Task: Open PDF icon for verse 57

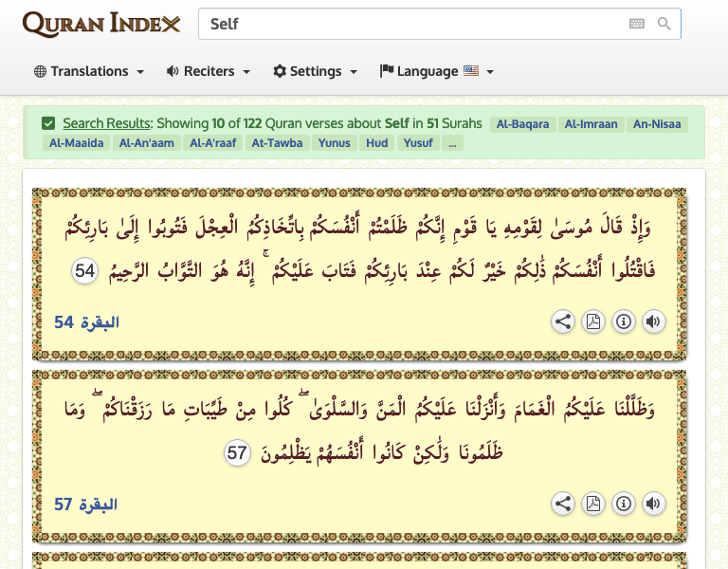Action: pos(592,504)
